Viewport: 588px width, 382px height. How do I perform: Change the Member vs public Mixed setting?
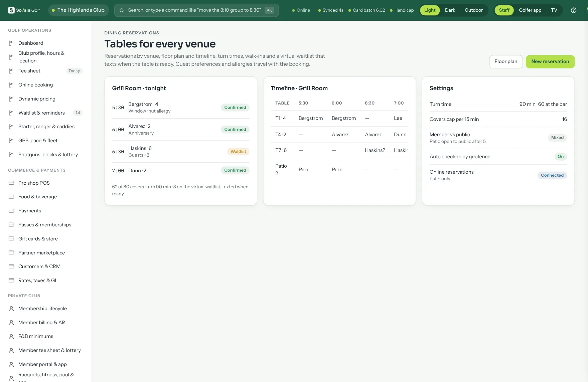click(557, 138)
